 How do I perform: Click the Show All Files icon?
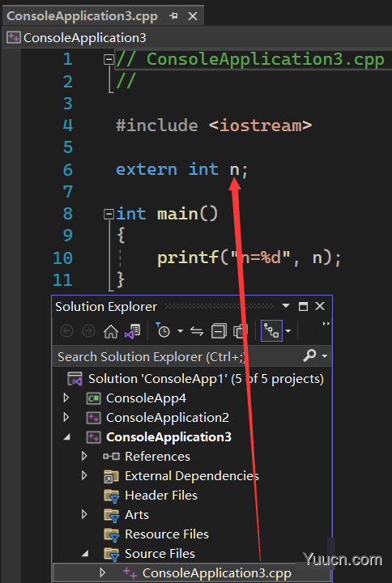(241, 331)
